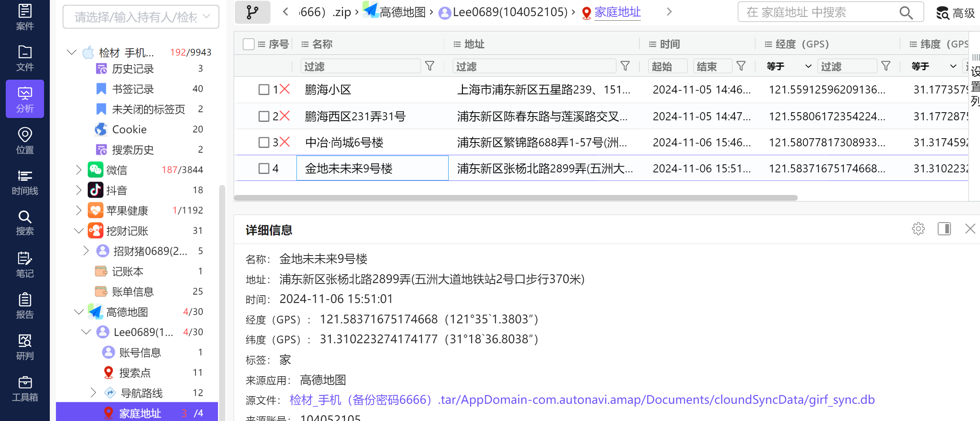Open the 位置 location sidebar icon

pos(25,141)
